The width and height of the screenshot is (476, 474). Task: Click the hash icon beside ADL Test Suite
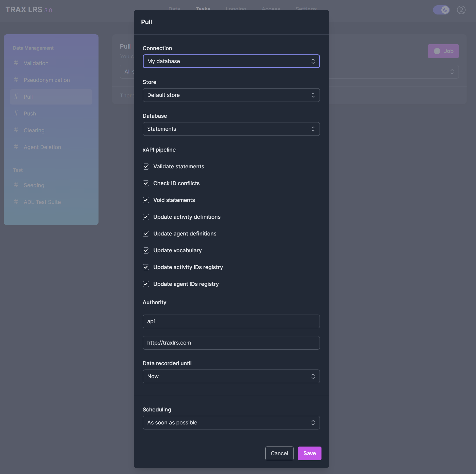(16, 202)
